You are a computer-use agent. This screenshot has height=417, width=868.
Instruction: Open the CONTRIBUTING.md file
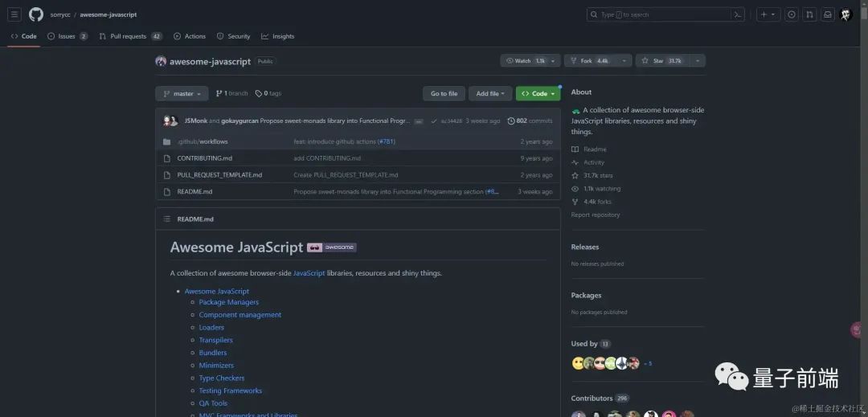pyautogui.click(x=204, y=158)
